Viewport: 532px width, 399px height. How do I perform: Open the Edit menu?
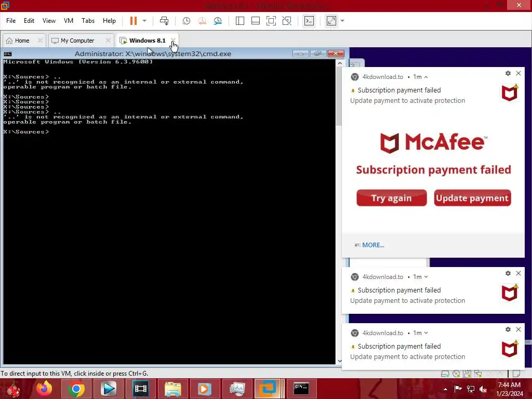coord(29,21)
